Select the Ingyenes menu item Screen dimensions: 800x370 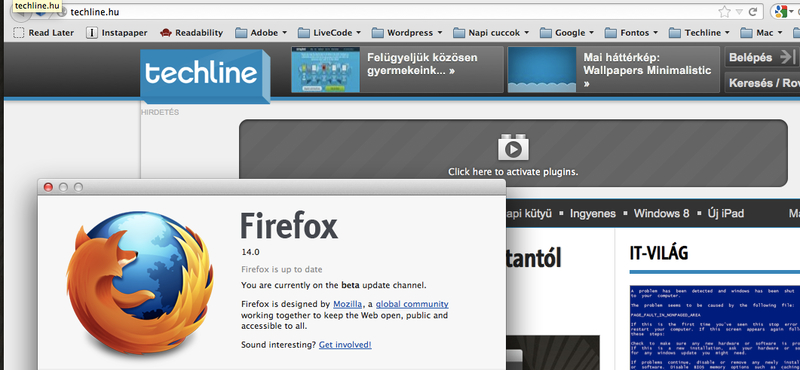click(593, 213)
